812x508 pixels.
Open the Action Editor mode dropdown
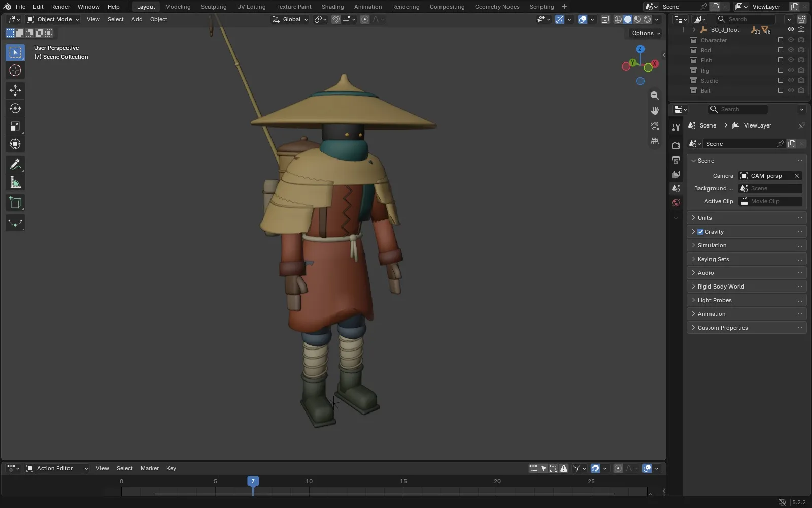(57, 468)
